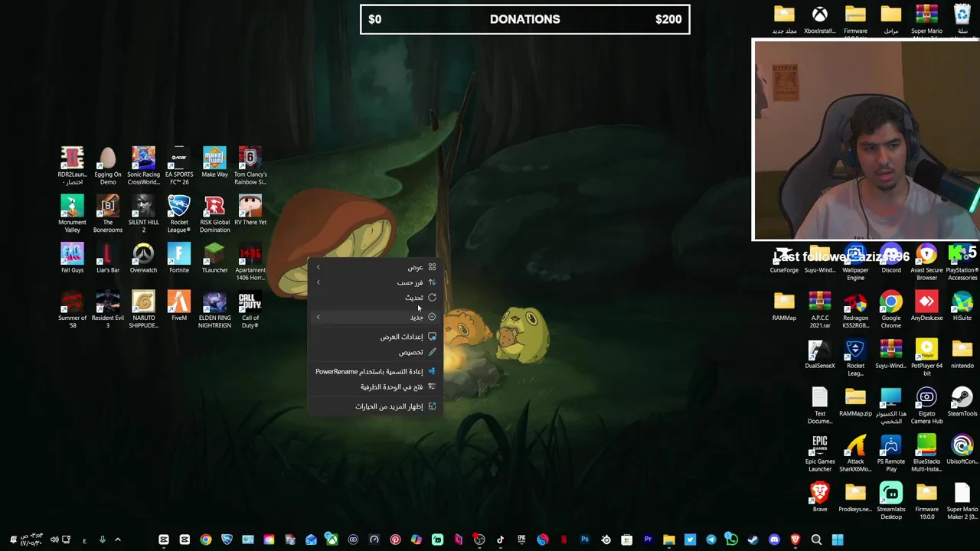The height and width of the screenshot is (551, 980).
Task: Select Fortnite desktop icon
Action: [179, 258]
